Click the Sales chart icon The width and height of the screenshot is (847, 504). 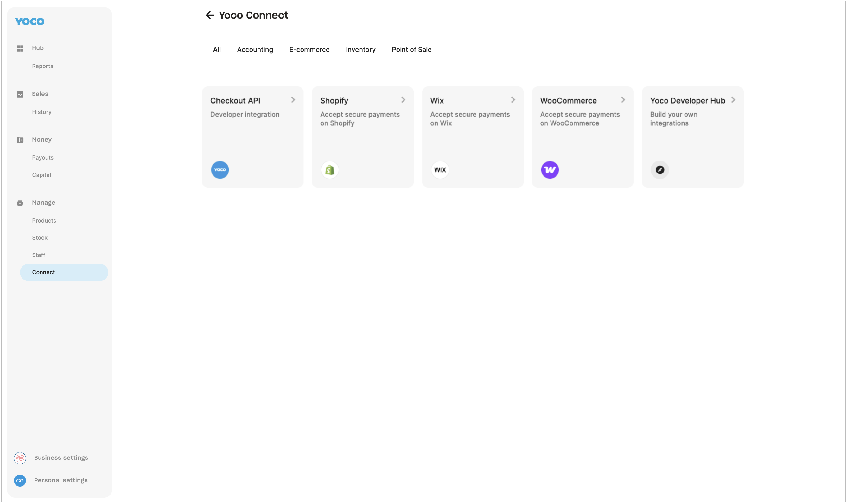click(20, 94)
